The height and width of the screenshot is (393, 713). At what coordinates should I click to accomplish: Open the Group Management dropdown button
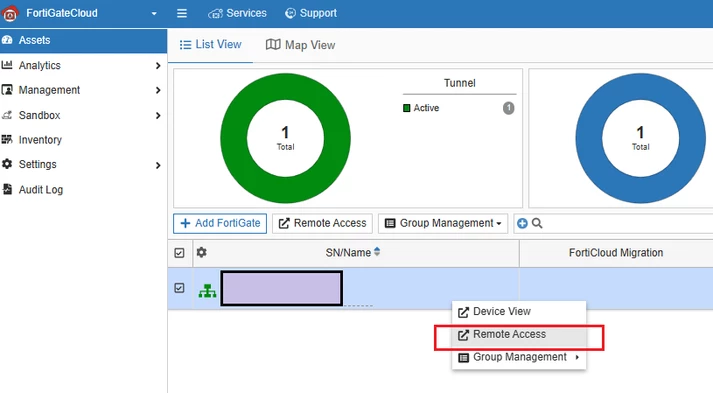click(443, 223)
